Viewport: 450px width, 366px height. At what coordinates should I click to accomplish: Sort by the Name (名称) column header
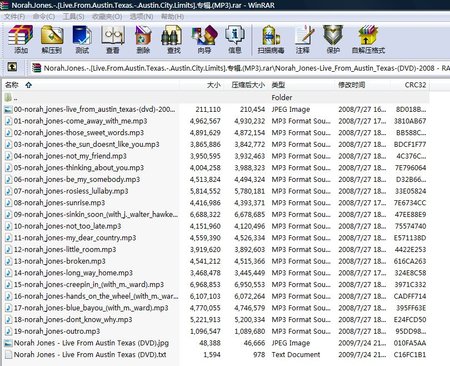(90, 85)
